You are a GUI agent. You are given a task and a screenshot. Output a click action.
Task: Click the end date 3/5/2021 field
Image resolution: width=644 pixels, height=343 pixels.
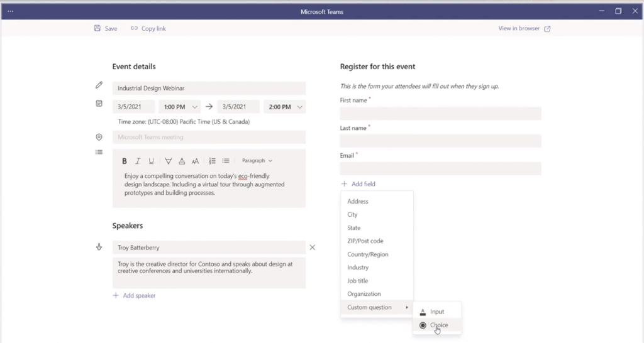pyautogui.click(x=238, y=107)
